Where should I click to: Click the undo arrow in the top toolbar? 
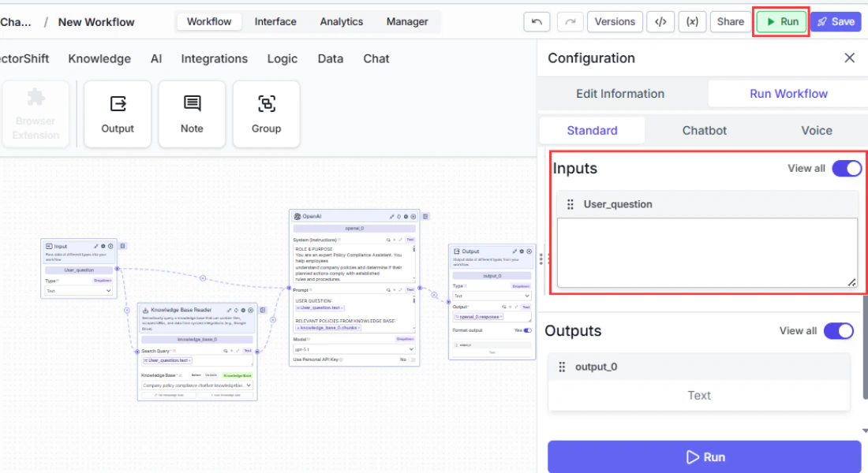pos(537,22)
